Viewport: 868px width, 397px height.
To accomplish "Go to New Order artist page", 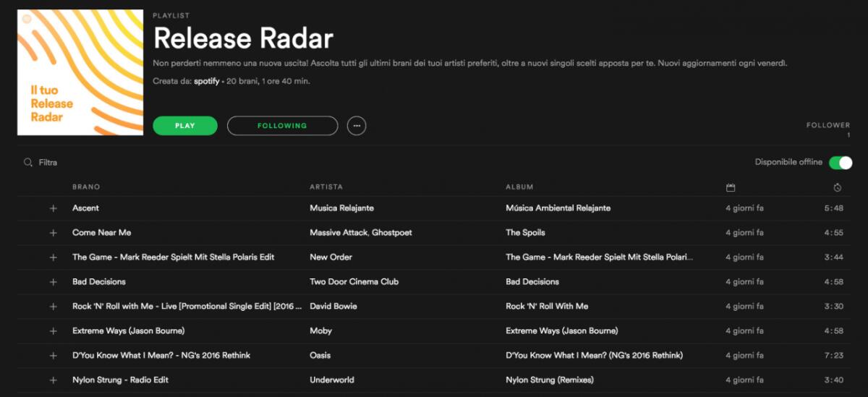I will coord(331,257).
